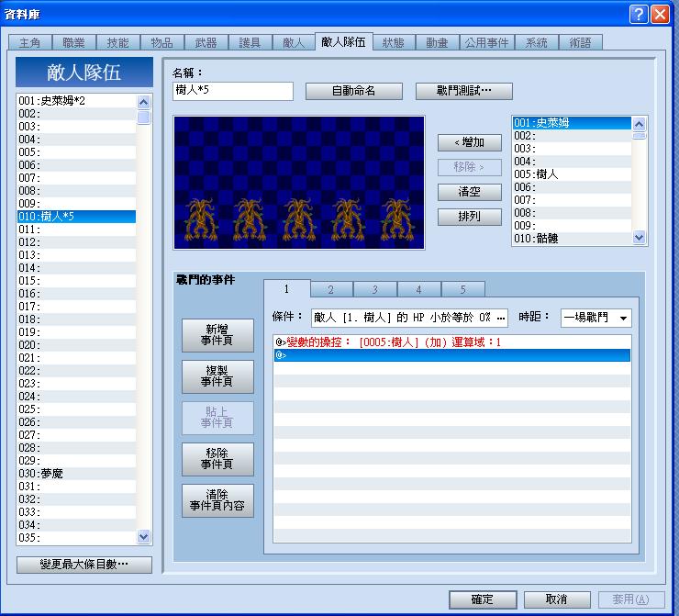Select empty enemy slot 007
This screenshot has width=679, height=616.
coord(572,200)
